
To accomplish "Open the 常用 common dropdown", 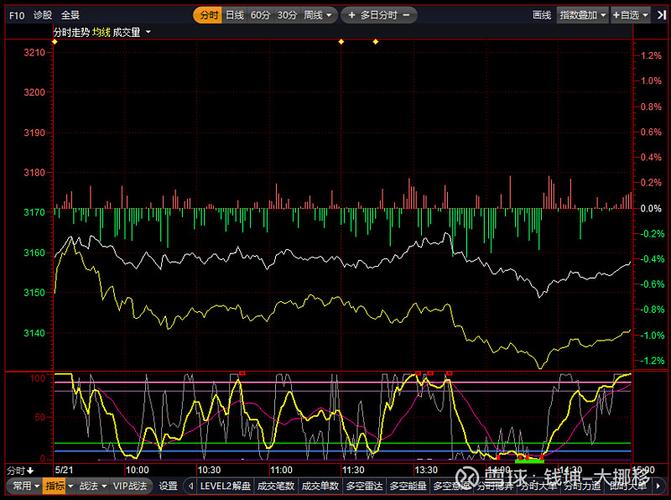I will pyautogui.click(x=25, y=486).
